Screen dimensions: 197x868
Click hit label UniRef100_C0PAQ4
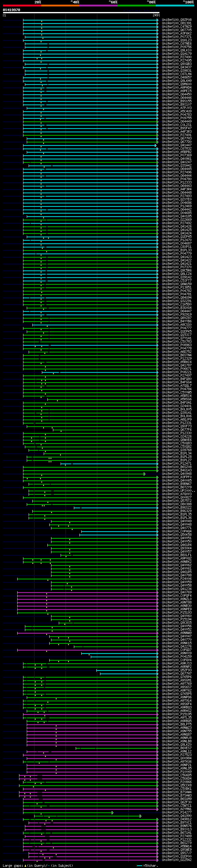click(177, 531)
